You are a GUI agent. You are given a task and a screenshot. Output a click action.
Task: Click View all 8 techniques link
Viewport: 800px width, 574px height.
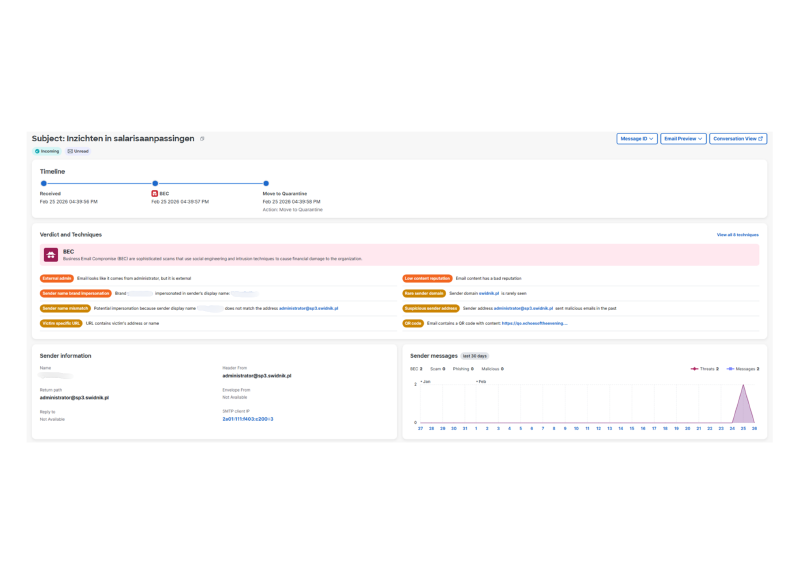pyautogui.click(x=737, y=235)
